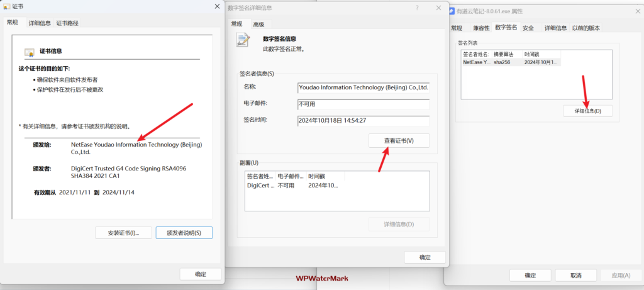Close the 证书 window
The height and width of the screenshot is (290, 644).
point(217,6)
